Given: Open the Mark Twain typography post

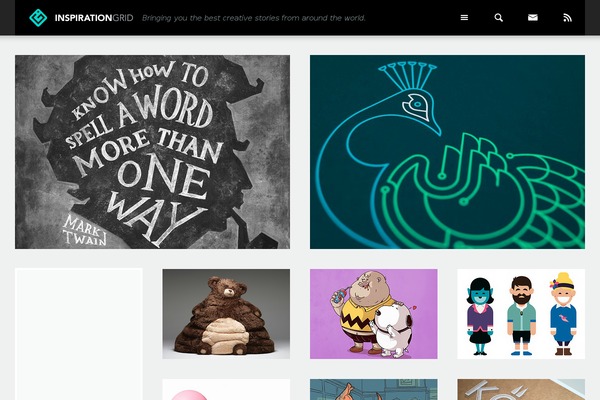Looking at the screenshot, I should 152,152.
